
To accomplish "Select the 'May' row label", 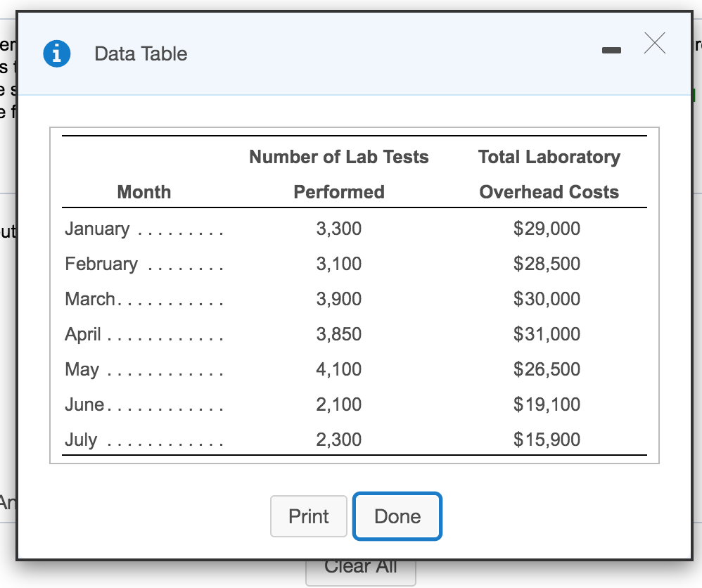I will coord(82,369).
